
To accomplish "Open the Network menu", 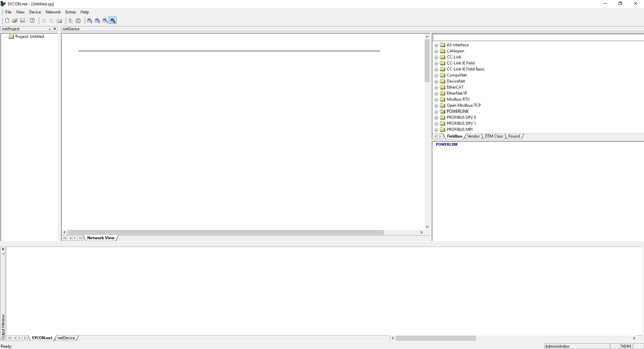I will point(53,12).
